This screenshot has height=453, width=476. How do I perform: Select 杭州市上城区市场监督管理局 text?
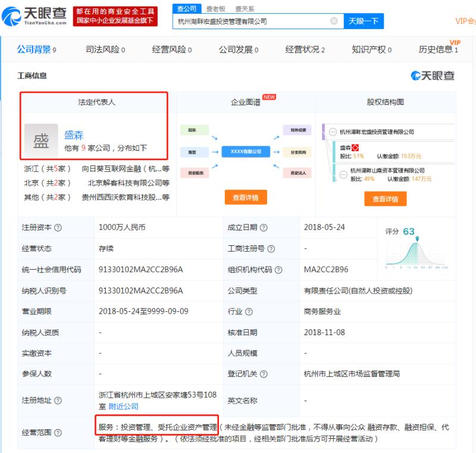point(352,374)
